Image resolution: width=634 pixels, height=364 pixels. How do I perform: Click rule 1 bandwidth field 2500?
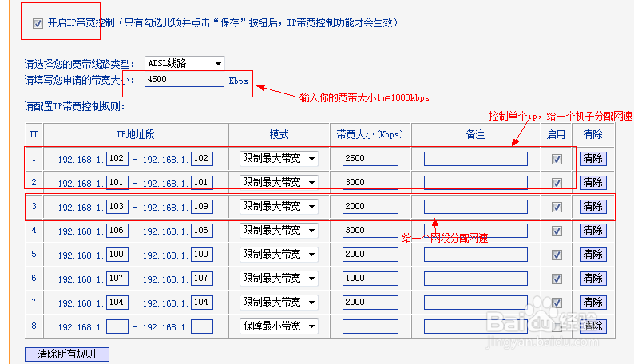point(370,159)
